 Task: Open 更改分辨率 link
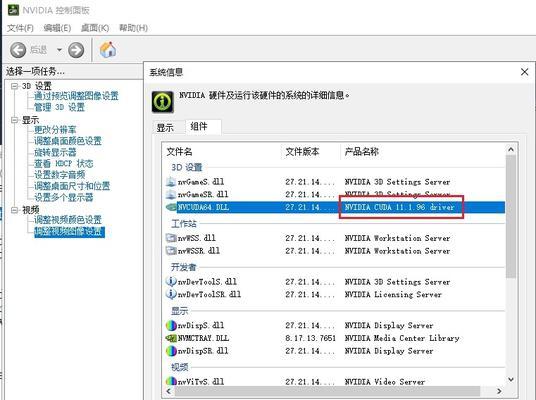tap(55, 130)
